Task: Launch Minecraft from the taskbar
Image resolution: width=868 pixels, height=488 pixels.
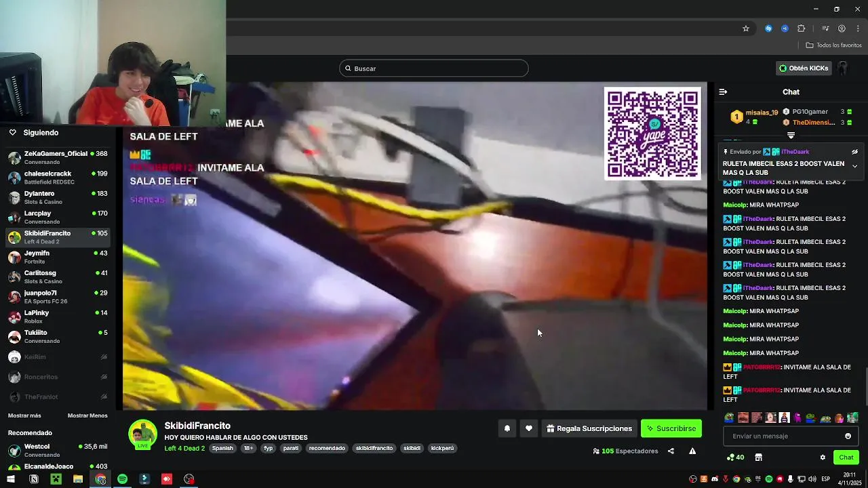Action: (x=56, y=479)
